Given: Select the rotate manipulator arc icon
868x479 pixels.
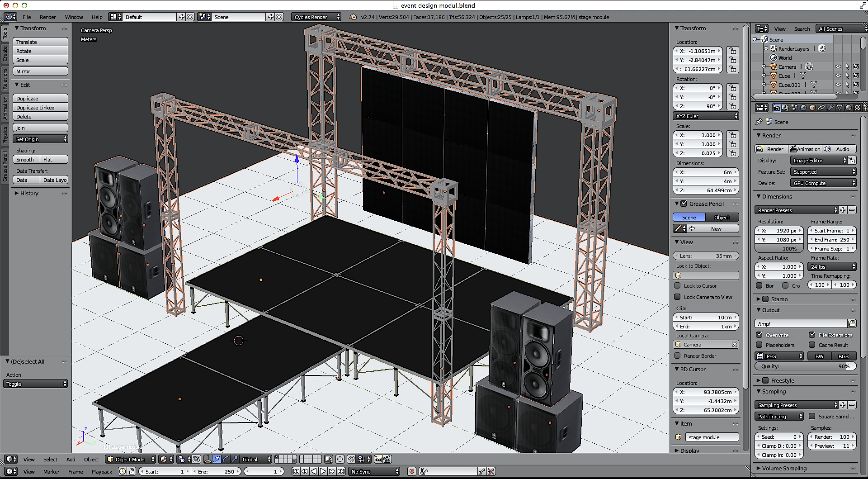Looking at the screenshot, I should tap(226, 459).
